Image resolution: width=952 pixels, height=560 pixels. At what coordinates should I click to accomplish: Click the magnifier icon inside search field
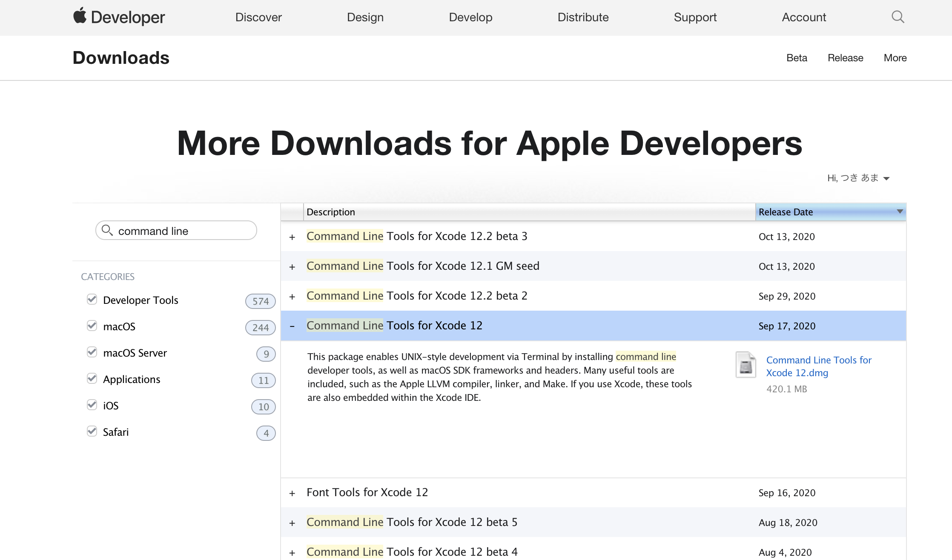(x=107, y=230)
